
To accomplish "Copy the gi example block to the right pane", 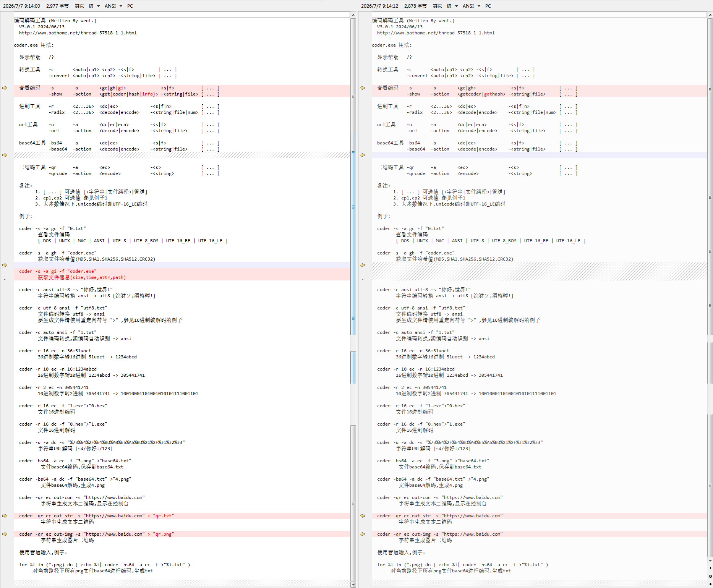I will tap(5, 265).
